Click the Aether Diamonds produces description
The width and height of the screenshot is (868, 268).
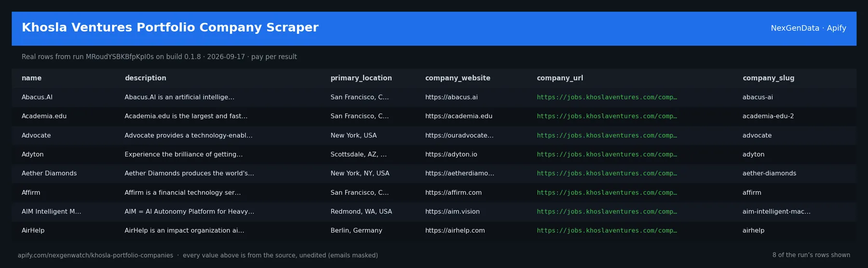click(190, 174)
